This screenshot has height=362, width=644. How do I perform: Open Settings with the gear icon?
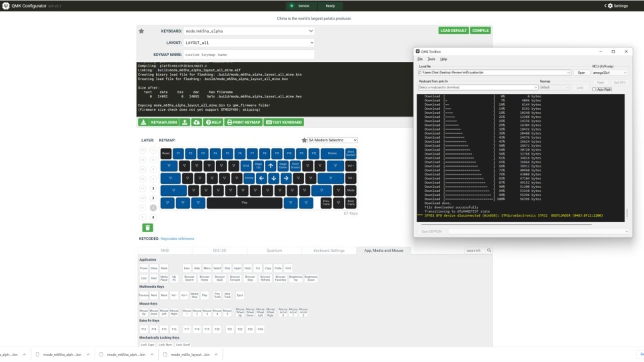[x=610, y=6]
